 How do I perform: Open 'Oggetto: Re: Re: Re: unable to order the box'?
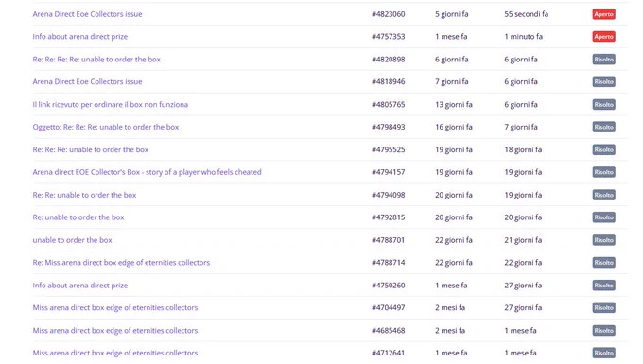point(106,127)
